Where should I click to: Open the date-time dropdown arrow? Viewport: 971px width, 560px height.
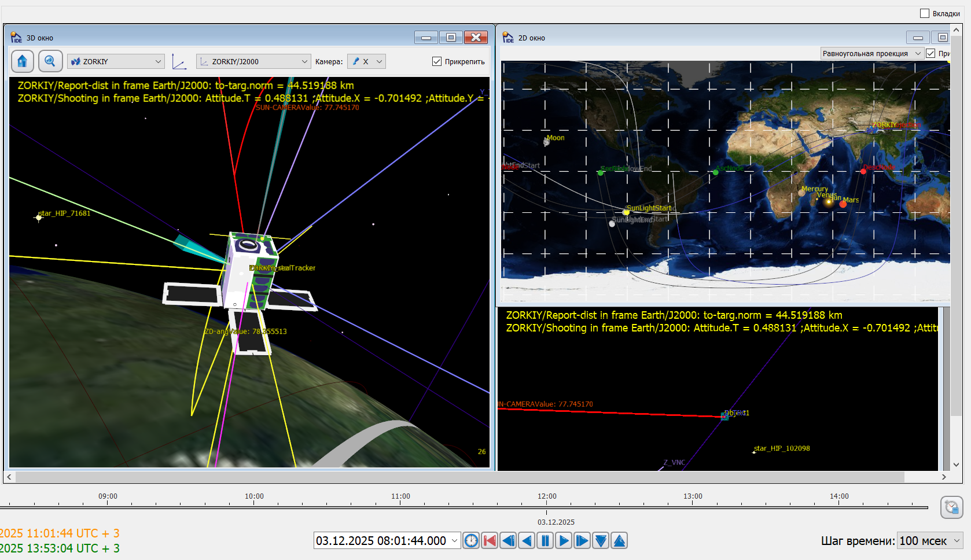coord(455,541)
